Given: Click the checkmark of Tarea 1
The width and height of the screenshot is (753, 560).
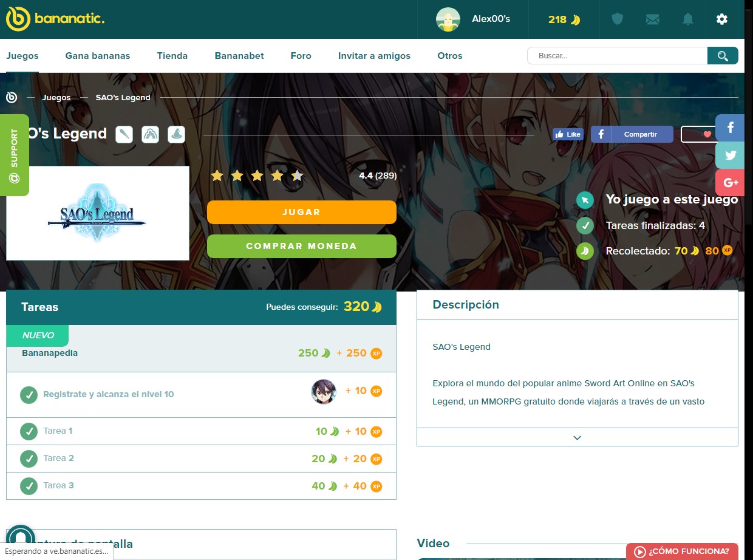Looking at the screenshot, I should [29, 431].
